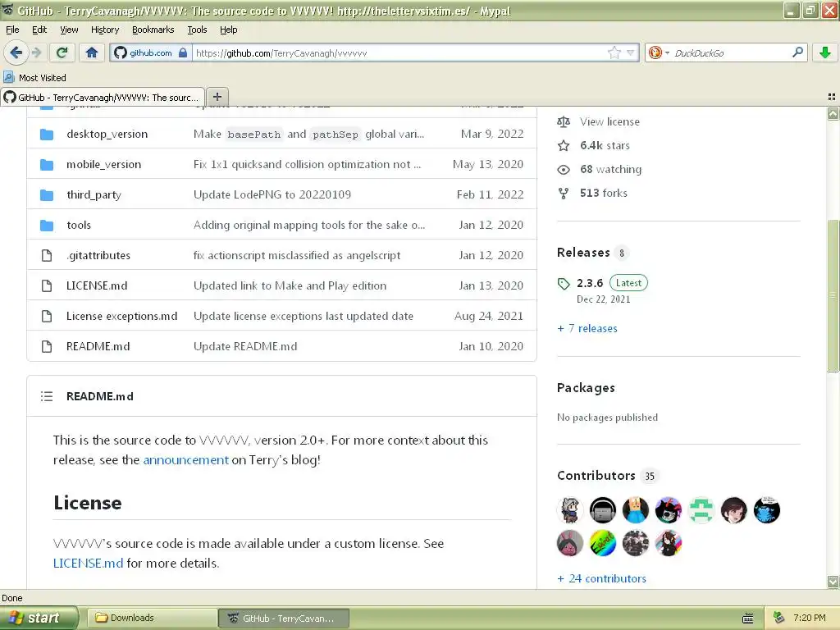
Task: Open the .gitattributes file
Action: coord(98,256)
